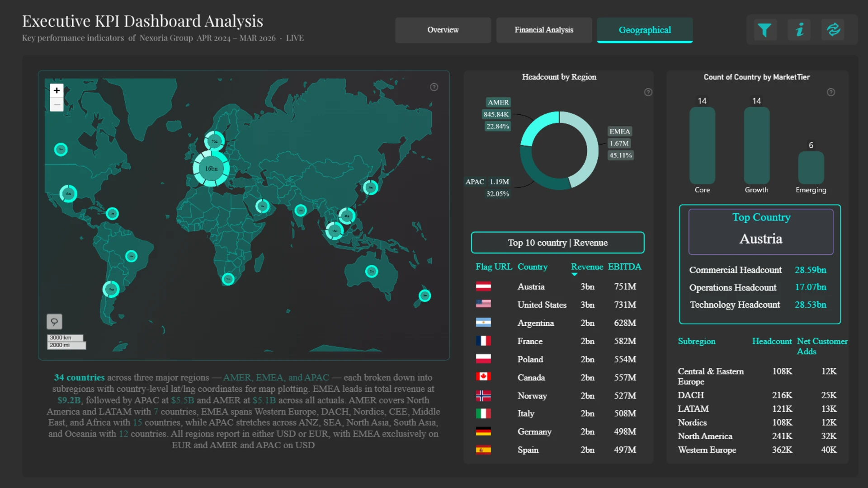The image size is (868, 488).
Task: Switch to the Overview tab
Action: (443, 30)
